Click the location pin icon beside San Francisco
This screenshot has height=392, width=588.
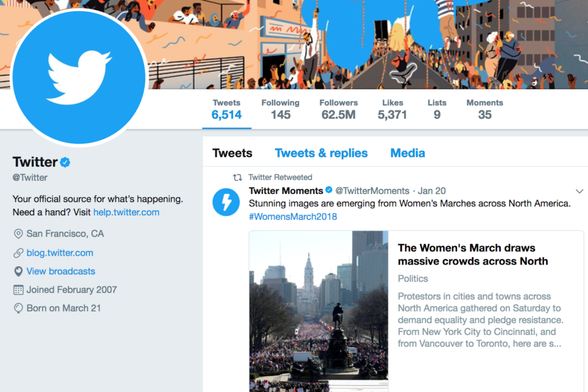pos(18,234)
